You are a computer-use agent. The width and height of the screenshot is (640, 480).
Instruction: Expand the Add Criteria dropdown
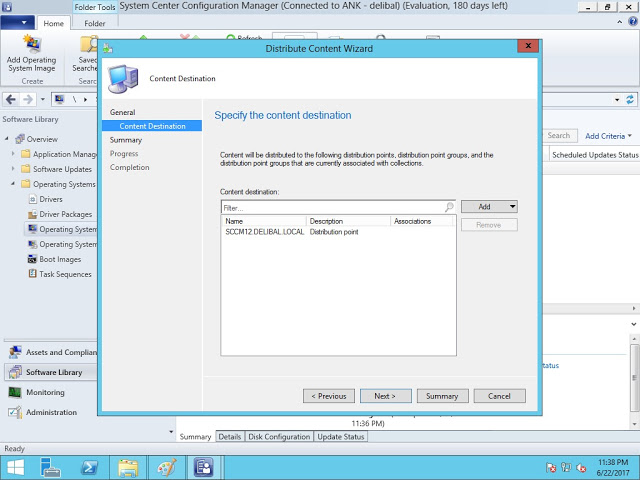pyautogui.click(x=608, y=136)
